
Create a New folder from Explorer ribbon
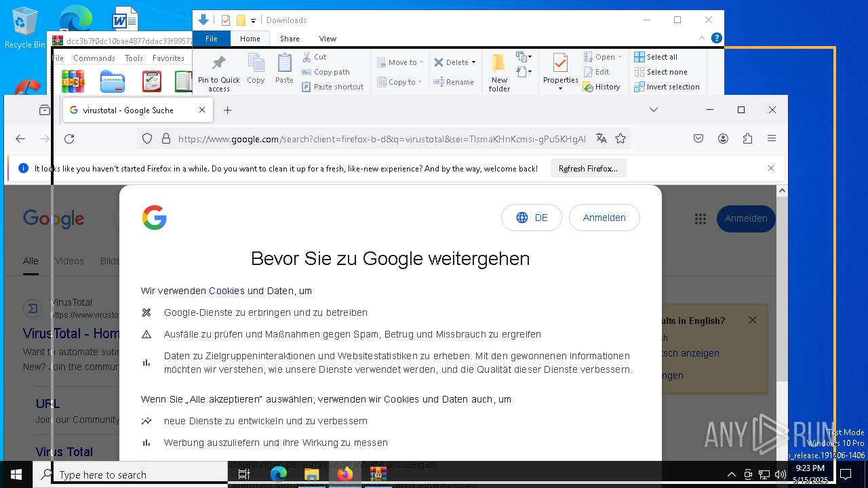coord(499,73)
